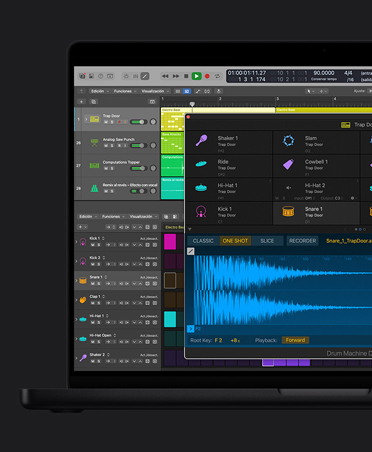Screen dimensions: 372x452
Task: Adjust the Analog Saw Punch volume slider
Action: pyautogui.click(x=138, y=145)
